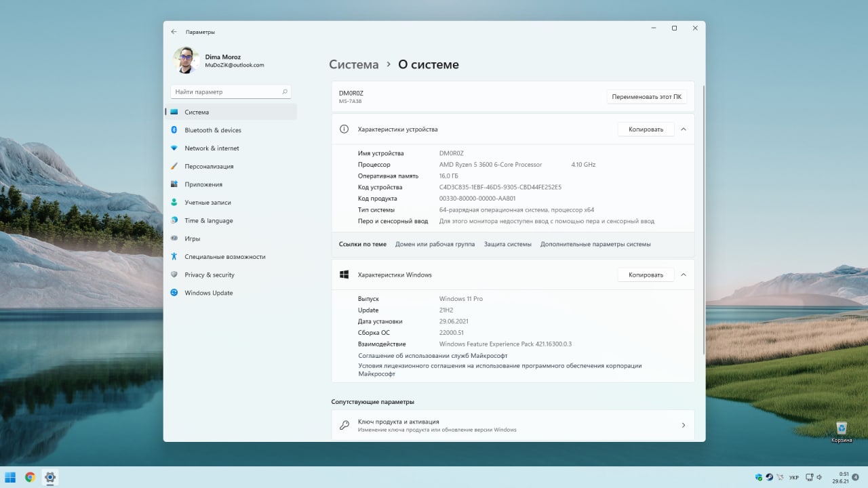The image size is (868, 488).
Task: Open the Система category icon in sidebar
Action: point(174,112)
